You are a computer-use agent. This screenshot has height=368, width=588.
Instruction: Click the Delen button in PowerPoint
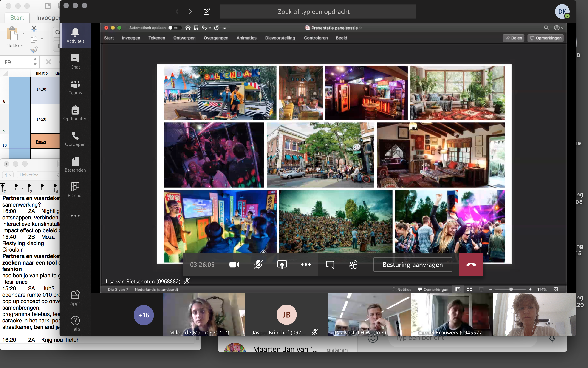[514, 38]
